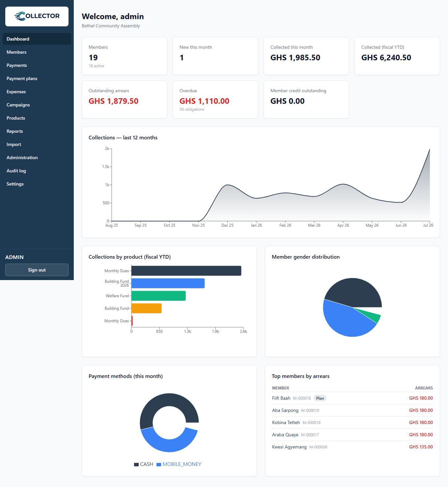Click the '18 active' text

pyautogui.click(x=96, y=66)
